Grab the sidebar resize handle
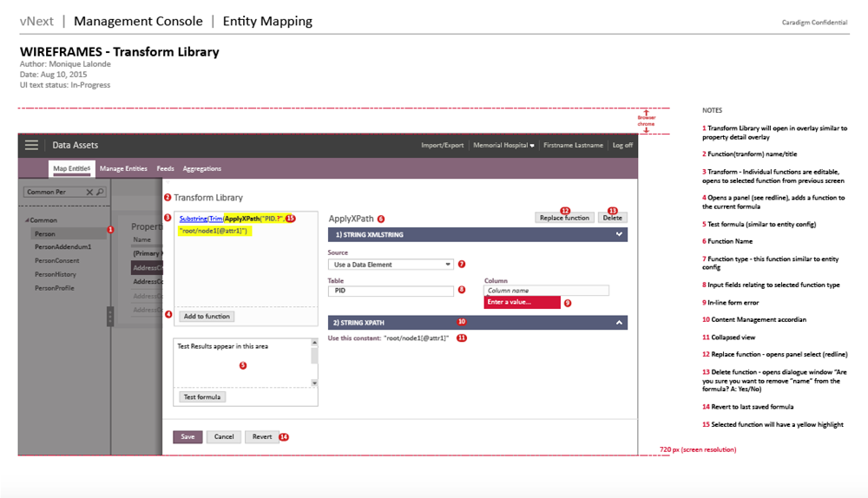 [109, 317]
